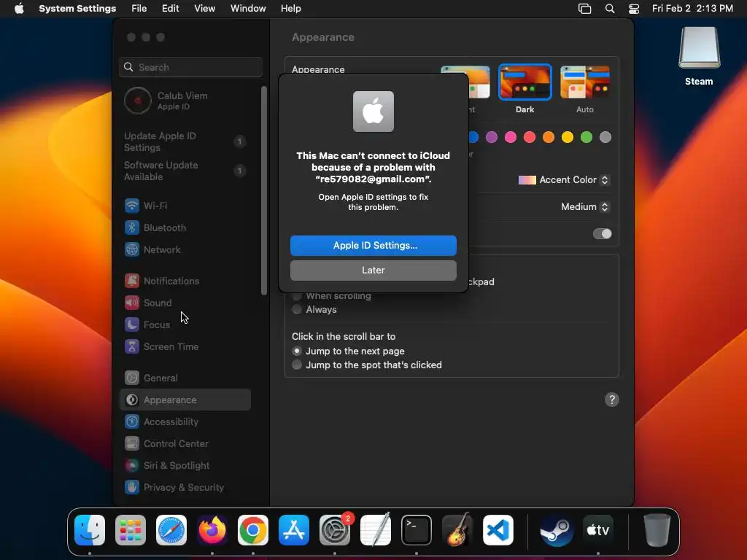
Task: Open the Accent Color highlight dropdown
Action: (564, 180)
